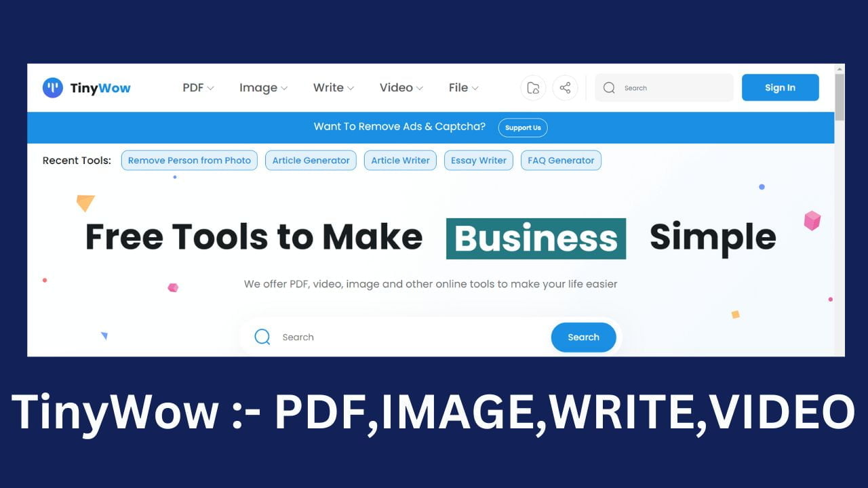Open the Article Generator recent tool
Image resolution: width=868 pixels, height=488 pixels.
click(311, 161)
